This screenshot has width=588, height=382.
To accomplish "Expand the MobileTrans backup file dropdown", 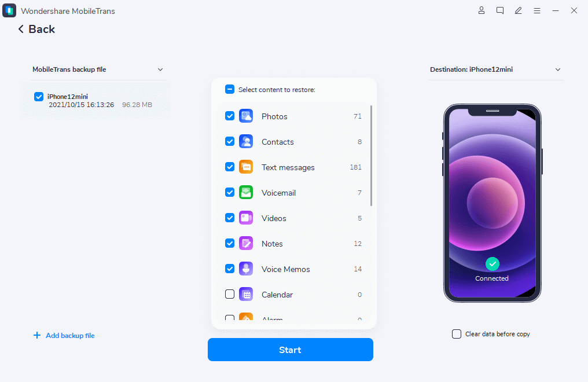I will pos(160,69).
